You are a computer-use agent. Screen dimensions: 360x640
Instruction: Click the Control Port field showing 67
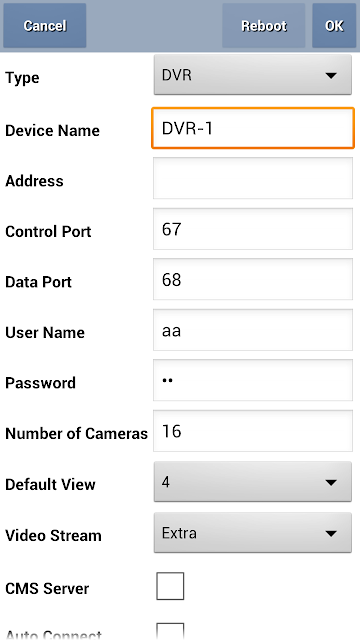253,229
